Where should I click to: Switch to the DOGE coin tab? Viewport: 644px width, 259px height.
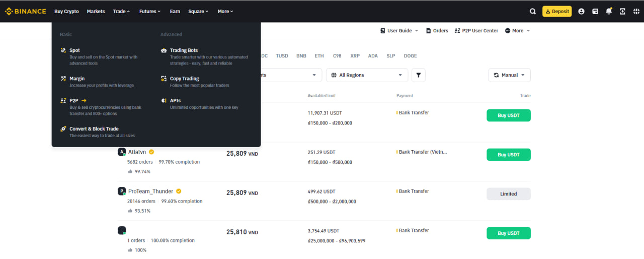pyautogui.click(x=411, y=56)
